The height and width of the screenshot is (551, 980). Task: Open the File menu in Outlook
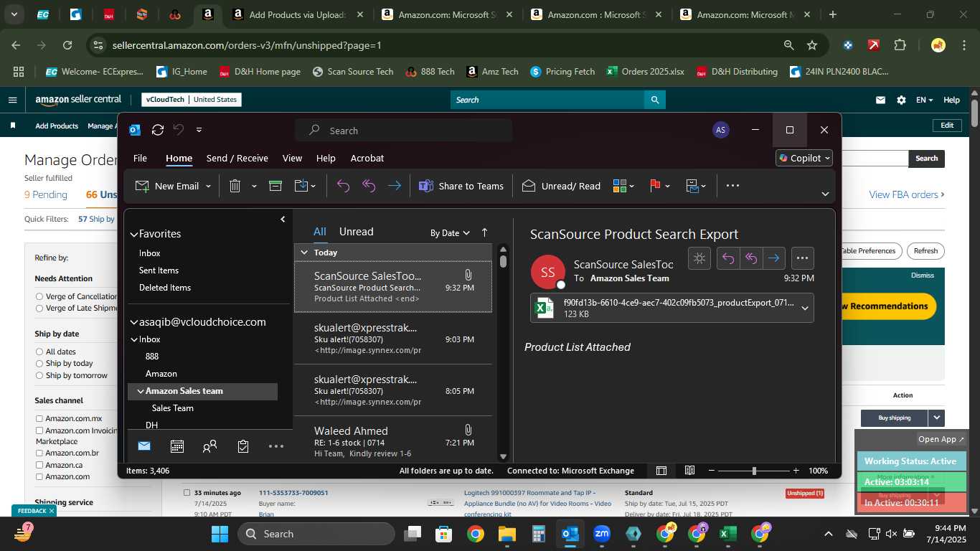pos(141,158)
